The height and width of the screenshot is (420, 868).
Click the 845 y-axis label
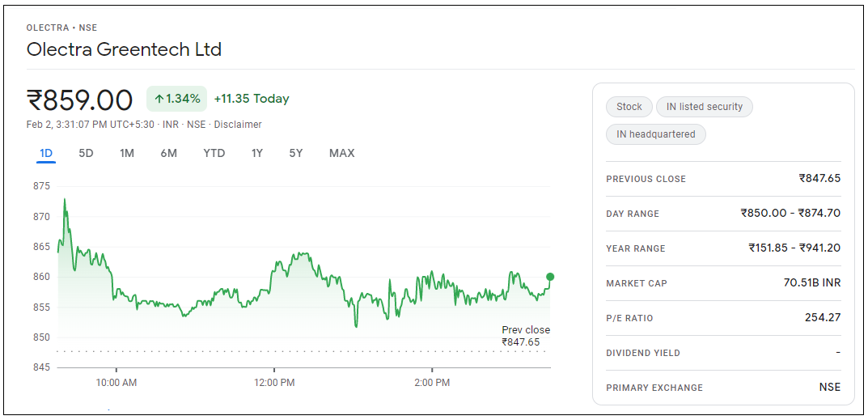(x=41, y=368)
